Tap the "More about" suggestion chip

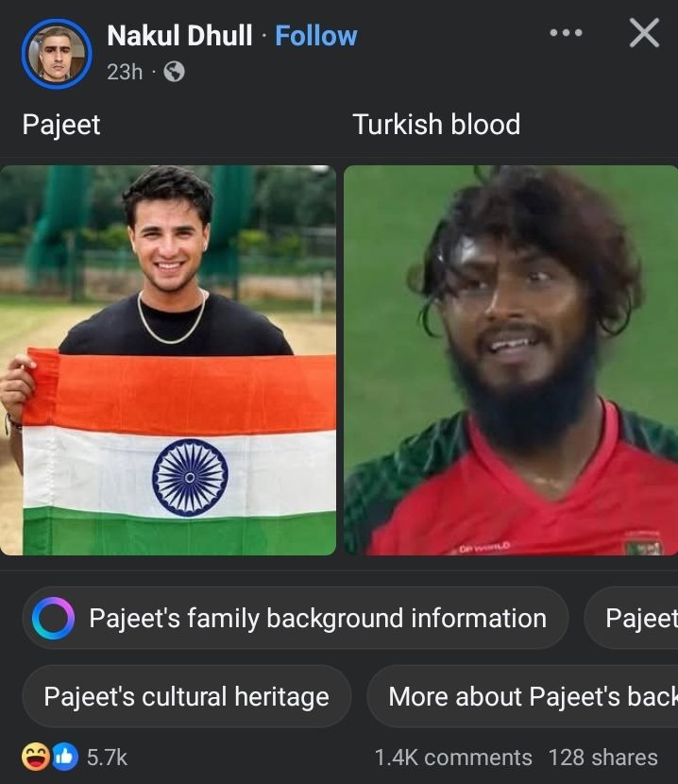[x=522, y=696]
